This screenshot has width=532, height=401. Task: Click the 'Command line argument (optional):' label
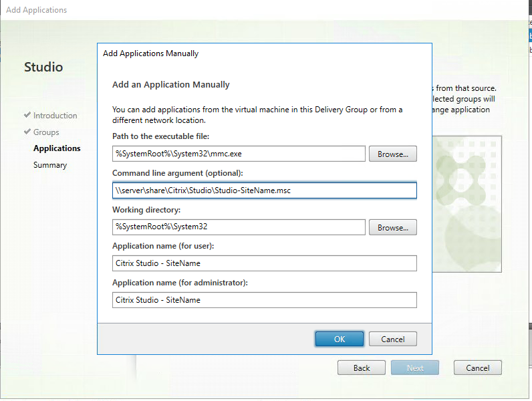pos(178,173)
